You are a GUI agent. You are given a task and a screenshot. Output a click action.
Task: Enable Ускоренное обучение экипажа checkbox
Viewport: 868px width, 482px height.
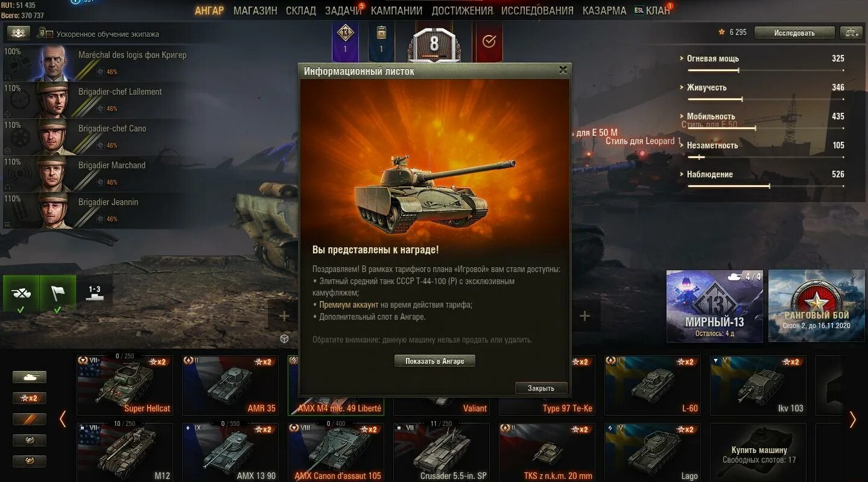click(x=49, y=34)
